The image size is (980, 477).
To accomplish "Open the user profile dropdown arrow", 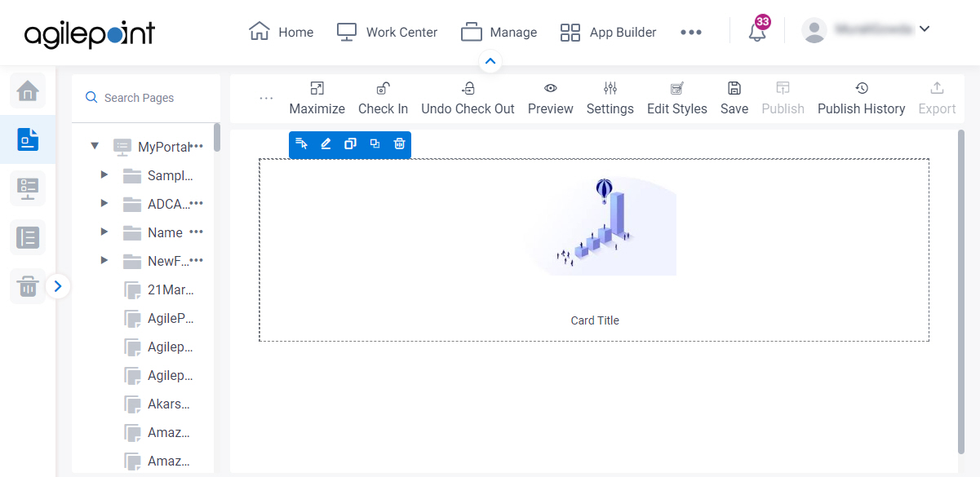I will (925, 29).
